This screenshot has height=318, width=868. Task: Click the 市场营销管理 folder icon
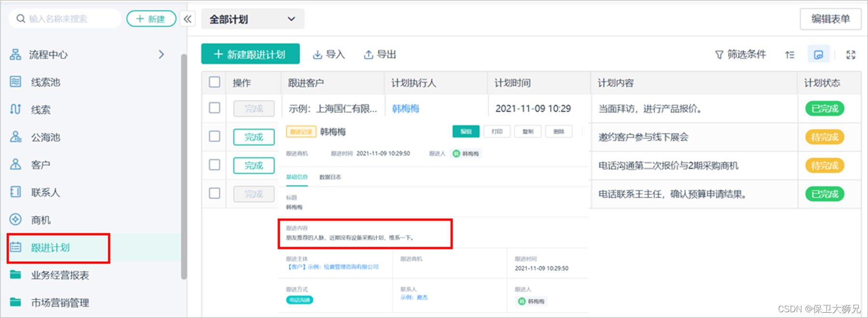point(15,302)
